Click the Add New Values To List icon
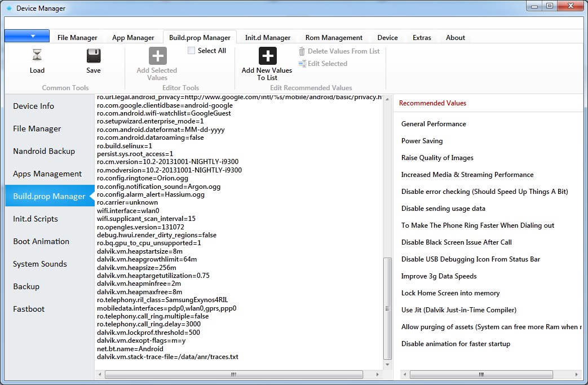This screenshot has height=385, width=588. click(267, 56)
